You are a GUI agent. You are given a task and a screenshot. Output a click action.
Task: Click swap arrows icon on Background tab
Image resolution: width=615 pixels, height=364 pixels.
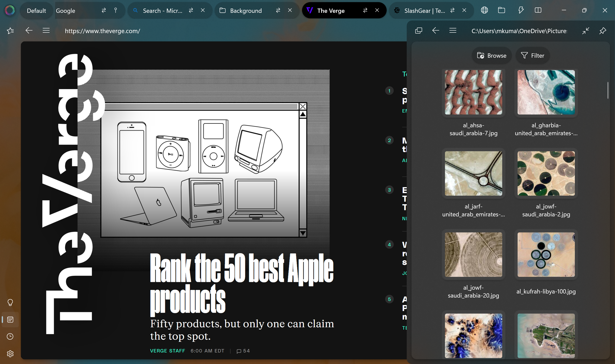tap(278, 10)
